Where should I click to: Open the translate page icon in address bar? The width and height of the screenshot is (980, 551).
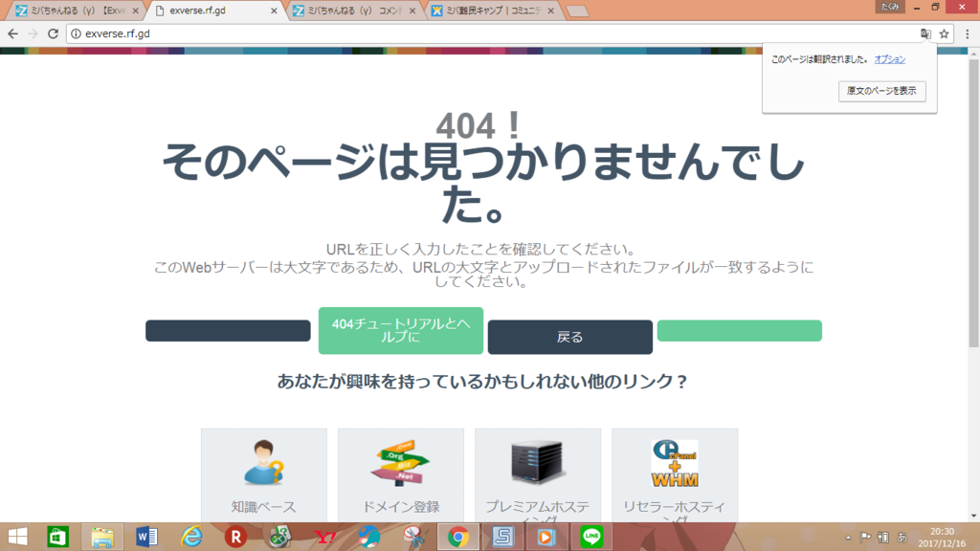point(925,33)
